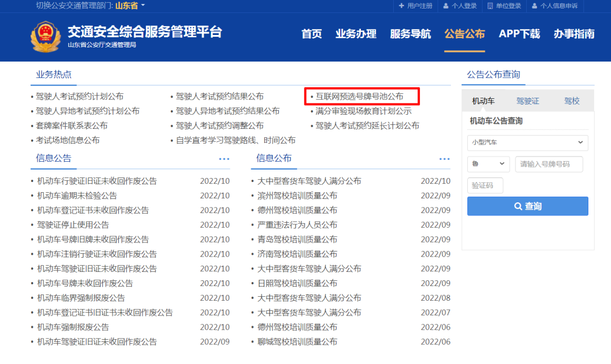Click the 个人信息申诉 person icon
Viewport: 611px width, 364px height.
tap(534, 6)
